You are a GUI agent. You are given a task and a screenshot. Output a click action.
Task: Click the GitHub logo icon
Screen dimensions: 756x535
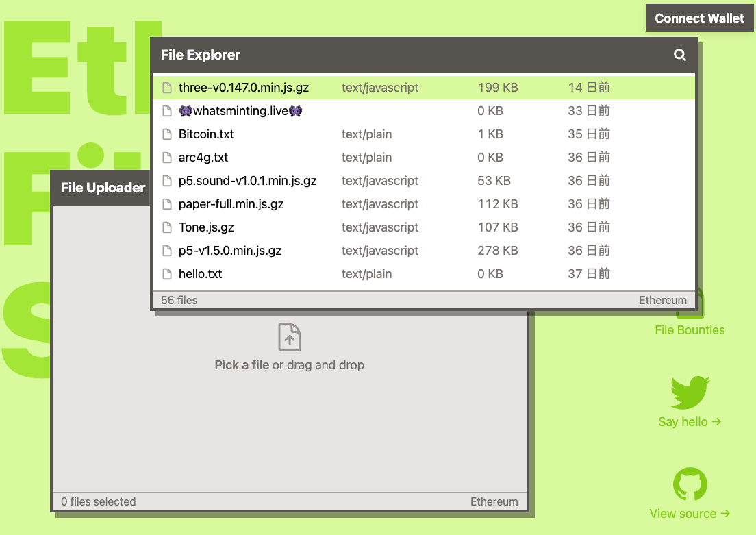click(x=690, y=485)
